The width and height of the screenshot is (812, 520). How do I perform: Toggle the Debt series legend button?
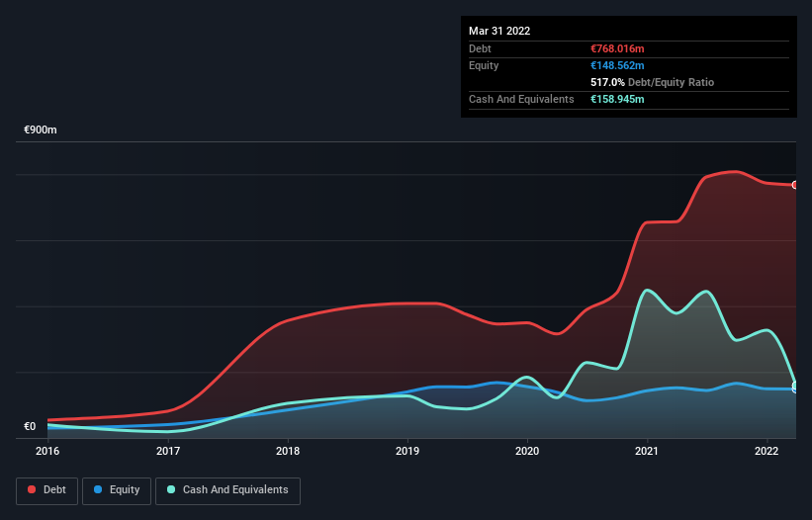point(47,490)
